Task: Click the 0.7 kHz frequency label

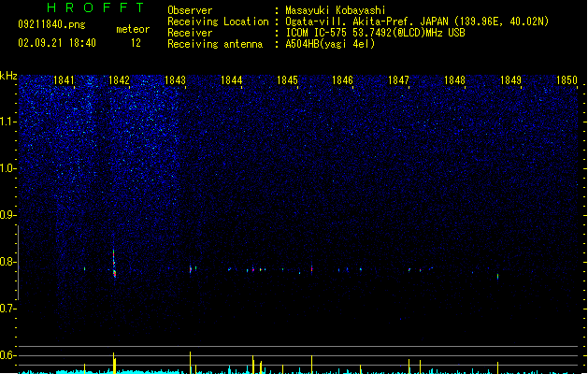Action: (x=7, y=309)
